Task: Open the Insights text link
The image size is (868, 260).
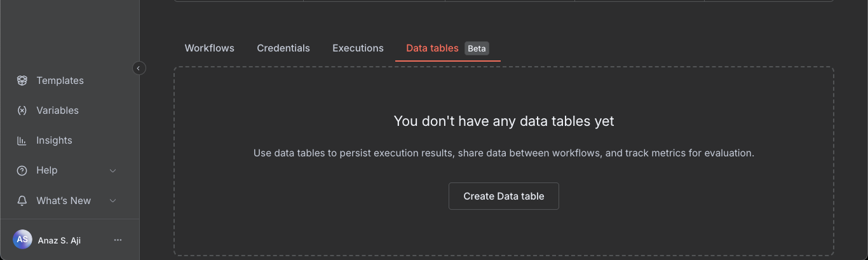Action: (54, 140)
